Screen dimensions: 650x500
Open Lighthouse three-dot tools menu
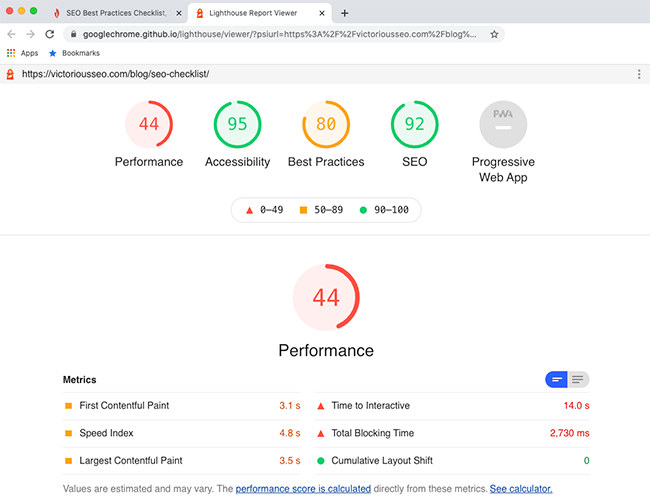639,74
